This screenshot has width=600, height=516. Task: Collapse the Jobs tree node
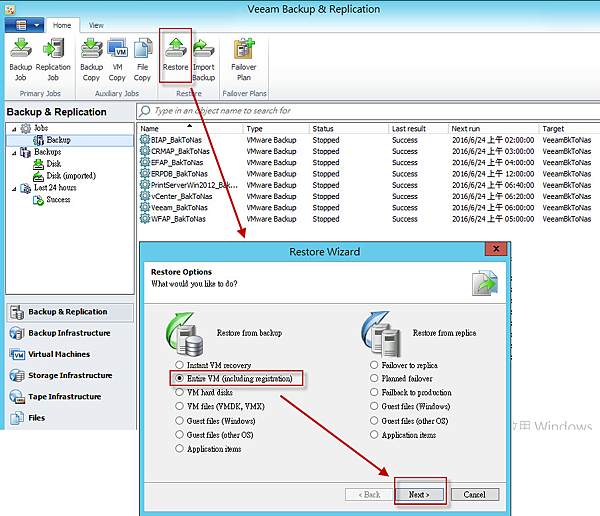[14, 129]
